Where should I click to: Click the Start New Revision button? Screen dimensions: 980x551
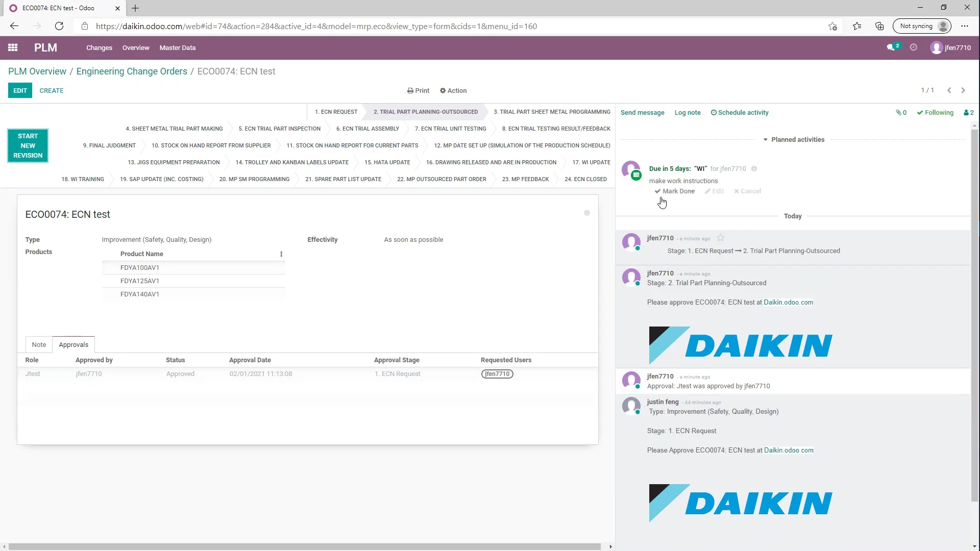pos(28,145)
